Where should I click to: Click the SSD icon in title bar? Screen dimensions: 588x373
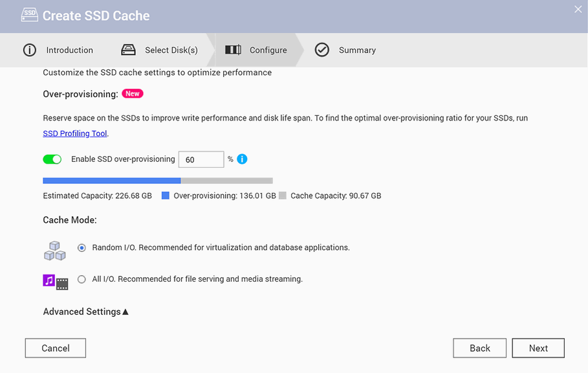click(x=29, y=14)
